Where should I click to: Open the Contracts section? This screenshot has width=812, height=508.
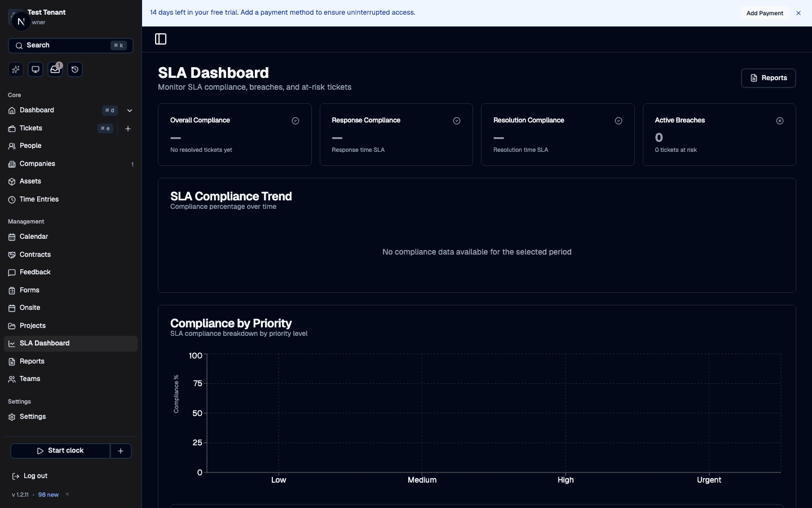[34, 255]
